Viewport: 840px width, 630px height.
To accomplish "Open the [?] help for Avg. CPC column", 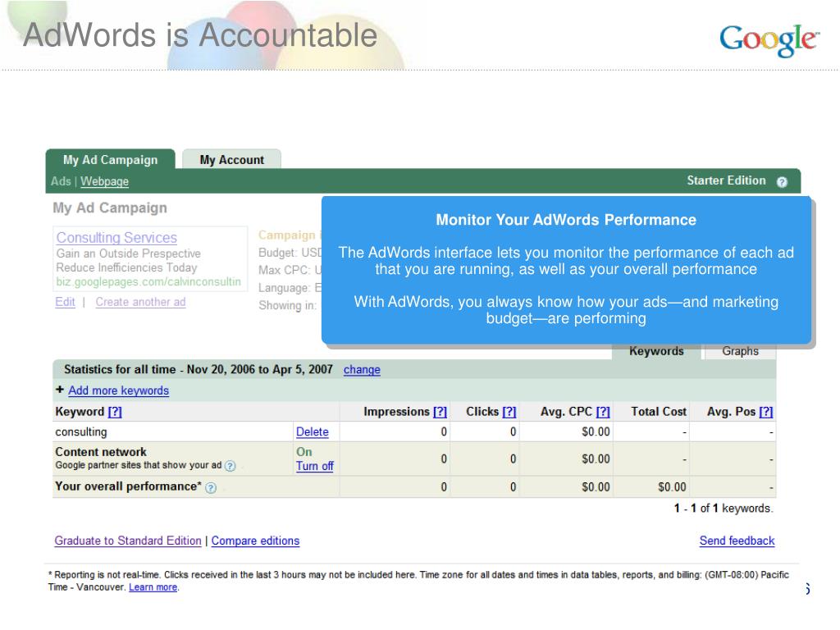I will [603, 412].
